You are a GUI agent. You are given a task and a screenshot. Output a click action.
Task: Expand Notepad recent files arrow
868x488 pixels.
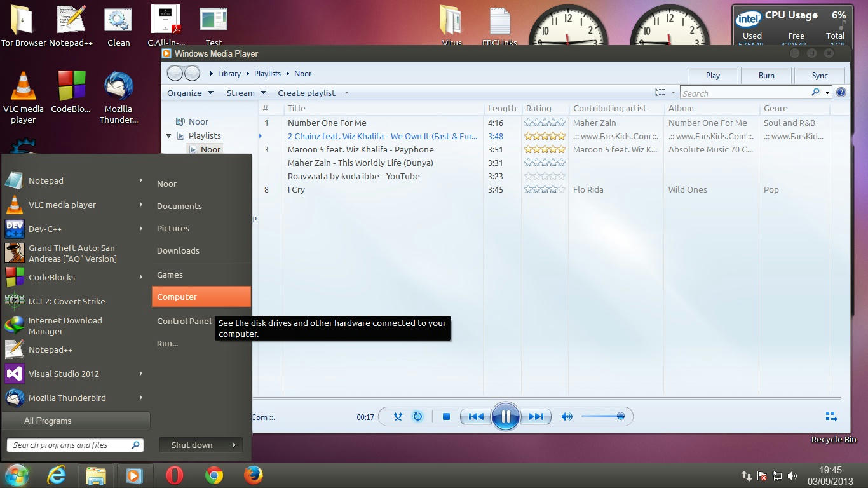pyautogui.click(x=141, y=180)
